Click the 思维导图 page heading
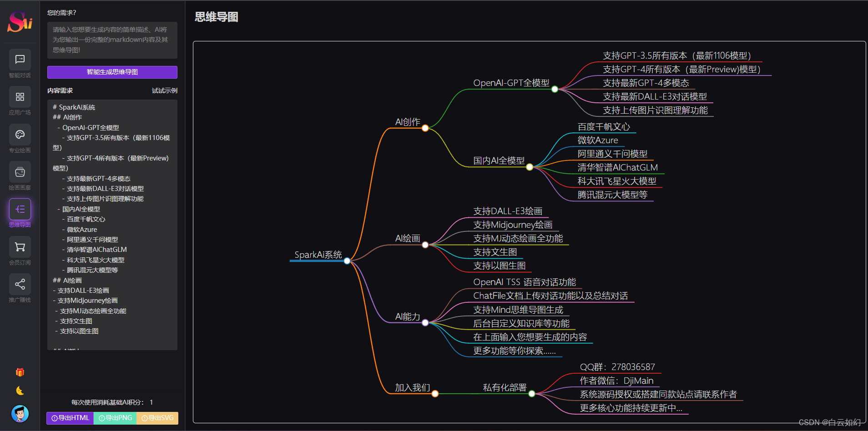This screenshot has height=431, width=868. coord(216,17)
